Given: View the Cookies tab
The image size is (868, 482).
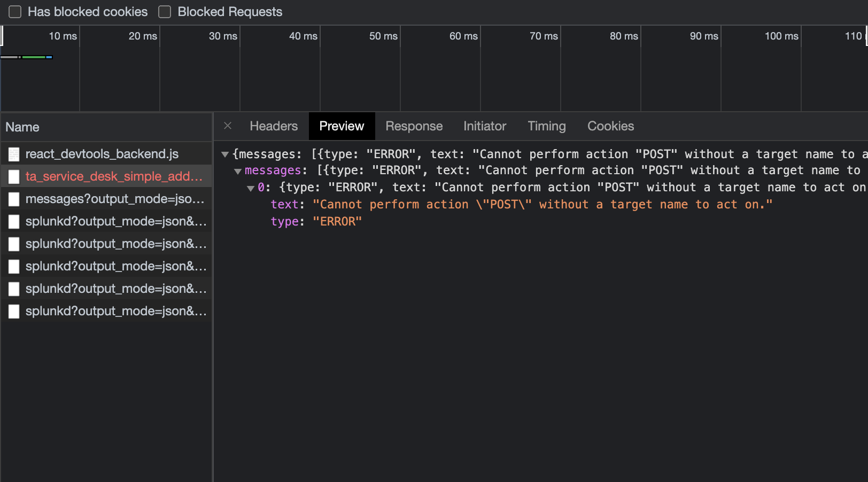Looking at the screenshot, I should [x=610, y=126].
